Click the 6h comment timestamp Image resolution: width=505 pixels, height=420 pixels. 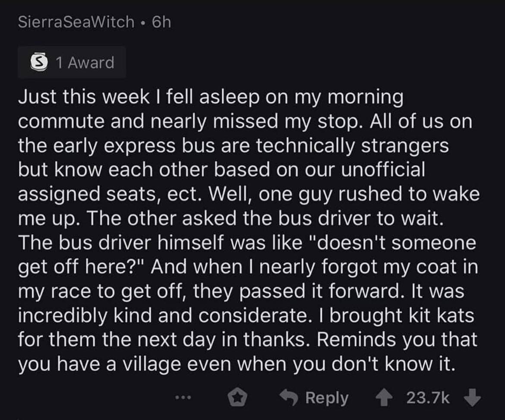coord(162,22)
